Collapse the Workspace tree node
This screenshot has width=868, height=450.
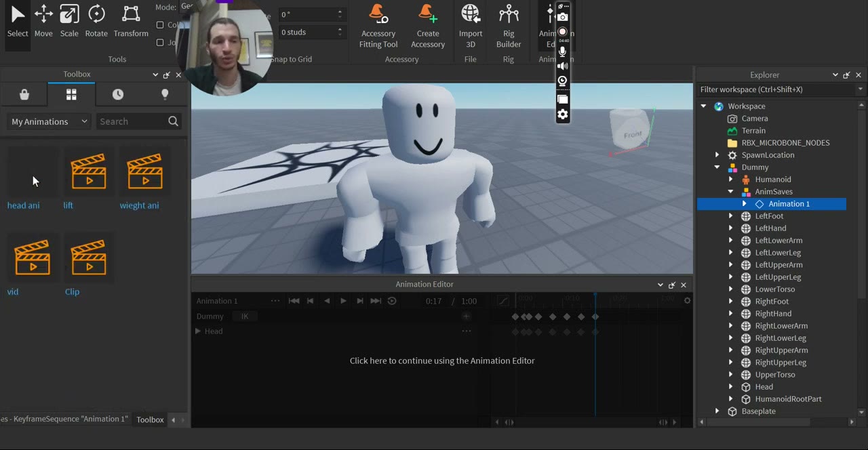(703, 106)
